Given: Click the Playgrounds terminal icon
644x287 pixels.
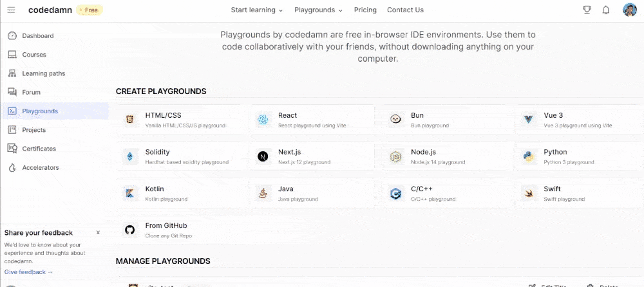Looking at the screenshot, I should [12, 111].
